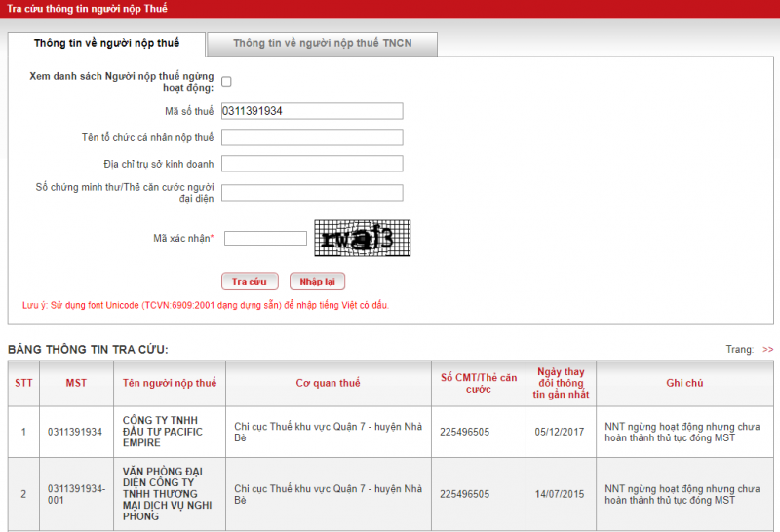Go to next page with '>>' arrow

tap(767, 349)
